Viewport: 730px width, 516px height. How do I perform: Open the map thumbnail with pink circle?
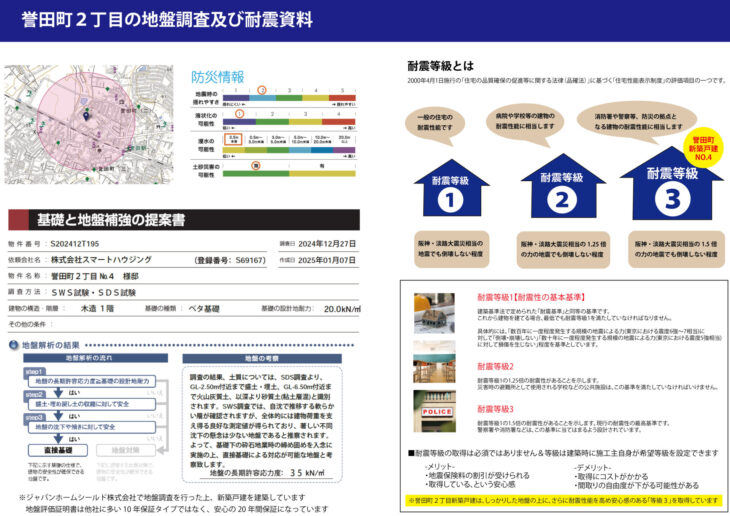(x=89, y=124)
